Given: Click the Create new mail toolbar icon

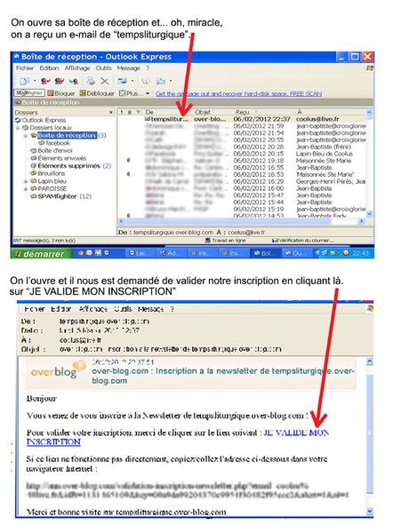Looking at the screenshot, I should 25,81.
